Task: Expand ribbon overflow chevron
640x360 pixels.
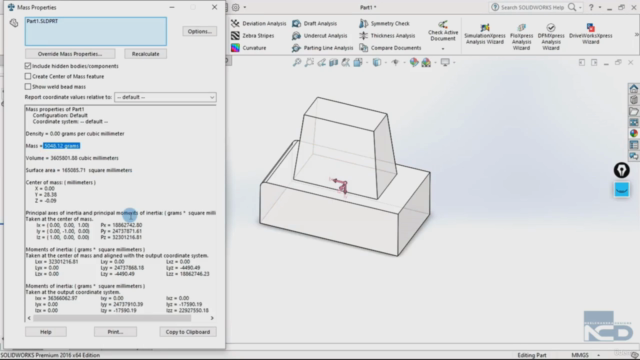Action: pyautogui.click(x=636, y=35)
